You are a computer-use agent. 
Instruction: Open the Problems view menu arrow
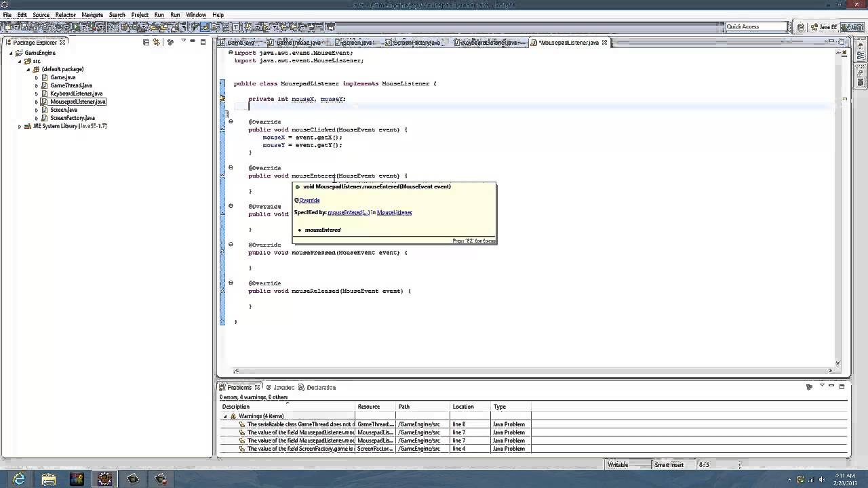823,386
